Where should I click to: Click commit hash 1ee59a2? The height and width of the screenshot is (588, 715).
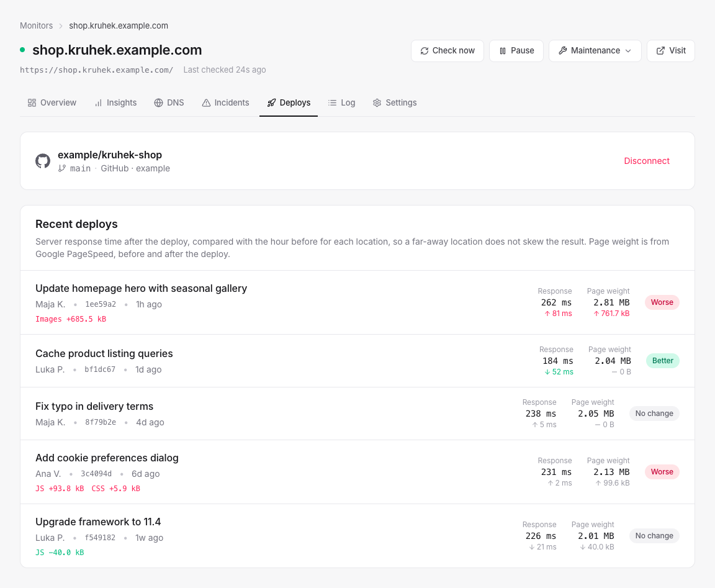[x=101, y=304]
